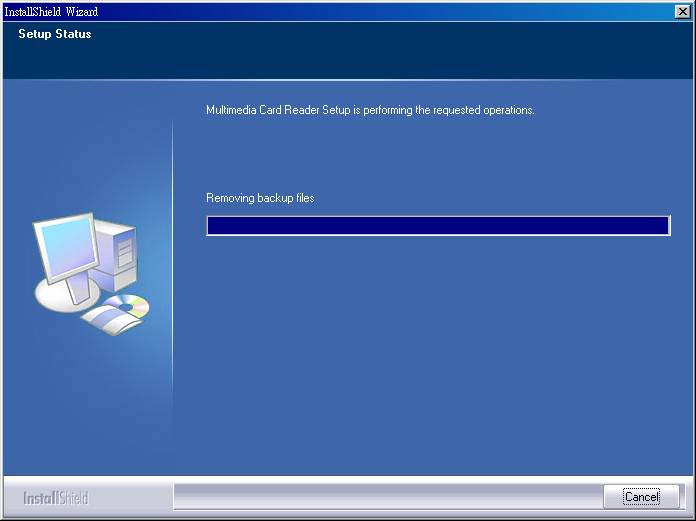Click the computer monitor graphic
Viewport: 696px width, 521px height.
(66, 250)
